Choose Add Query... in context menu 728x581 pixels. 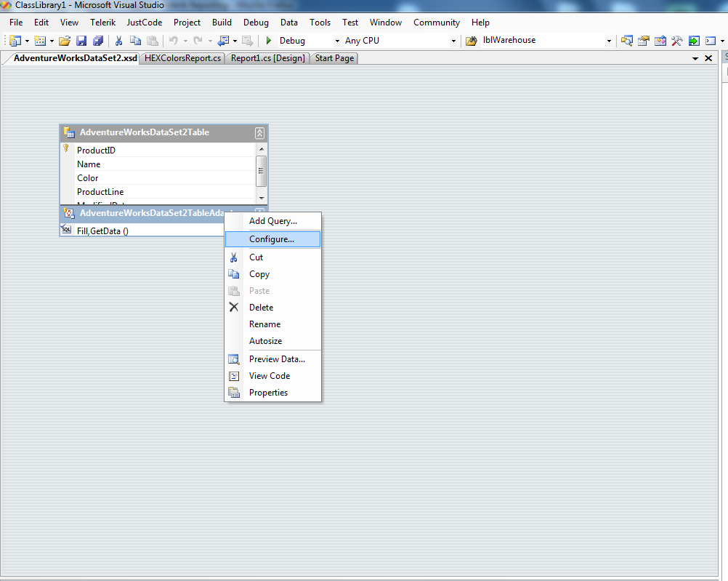tap(273, 221)
